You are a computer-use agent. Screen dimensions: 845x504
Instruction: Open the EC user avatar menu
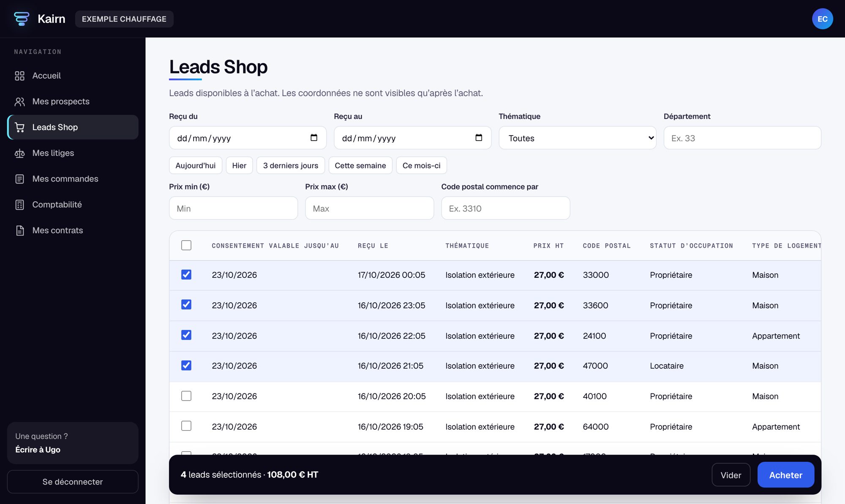[x=822, y=19]
